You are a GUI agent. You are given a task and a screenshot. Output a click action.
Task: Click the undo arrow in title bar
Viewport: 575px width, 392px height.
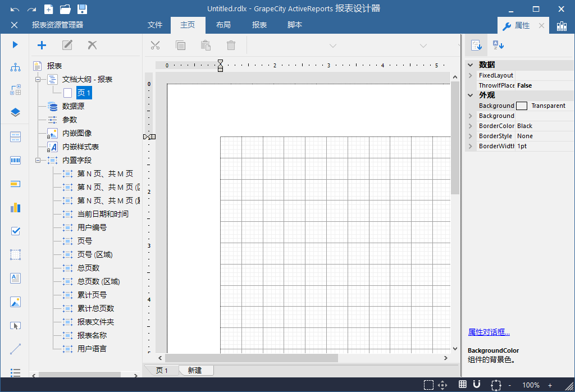15,9
